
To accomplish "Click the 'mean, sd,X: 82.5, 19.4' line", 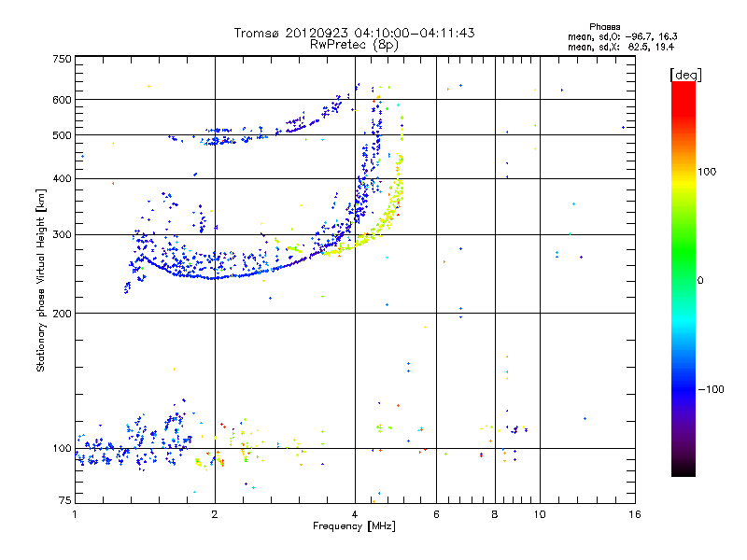I will point(621,47).
